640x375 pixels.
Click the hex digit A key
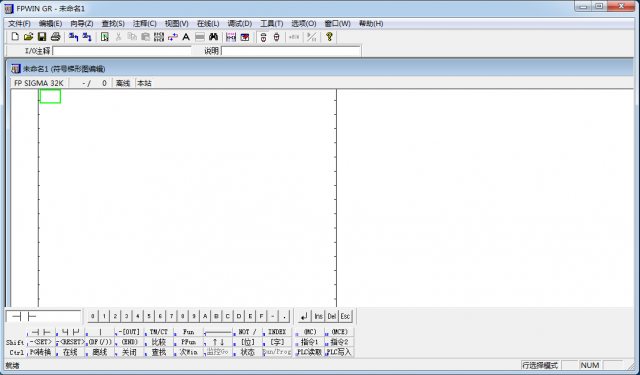(x=205, y=316)
